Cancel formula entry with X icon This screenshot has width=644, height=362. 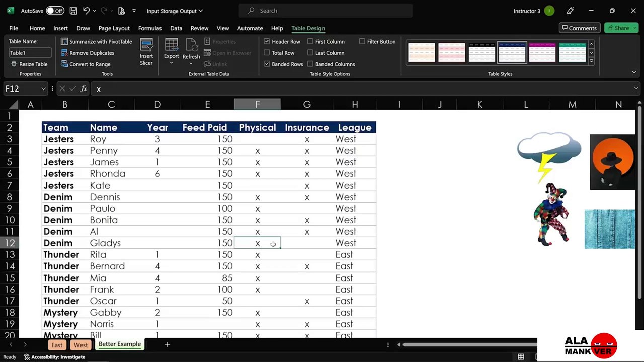click(x=62, y=89)
